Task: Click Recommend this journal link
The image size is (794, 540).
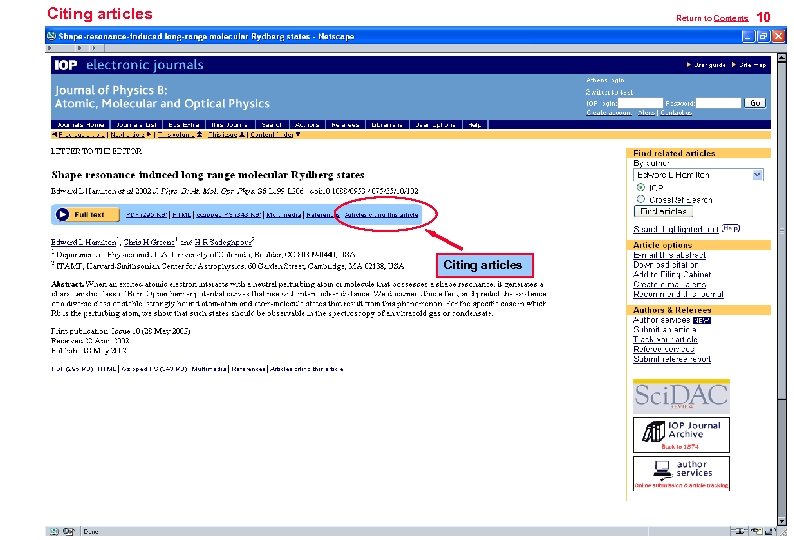Action: (x=678, y=294)
